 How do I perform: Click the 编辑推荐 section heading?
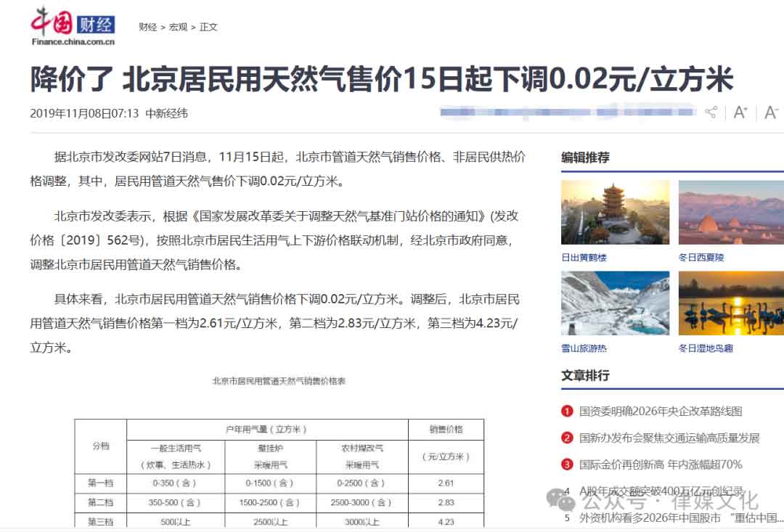pos(585,157)
